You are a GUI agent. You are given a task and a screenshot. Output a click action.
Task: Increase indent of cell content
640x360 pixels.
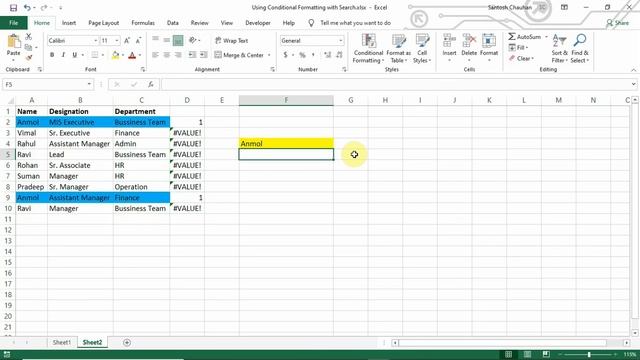(203, 55)
